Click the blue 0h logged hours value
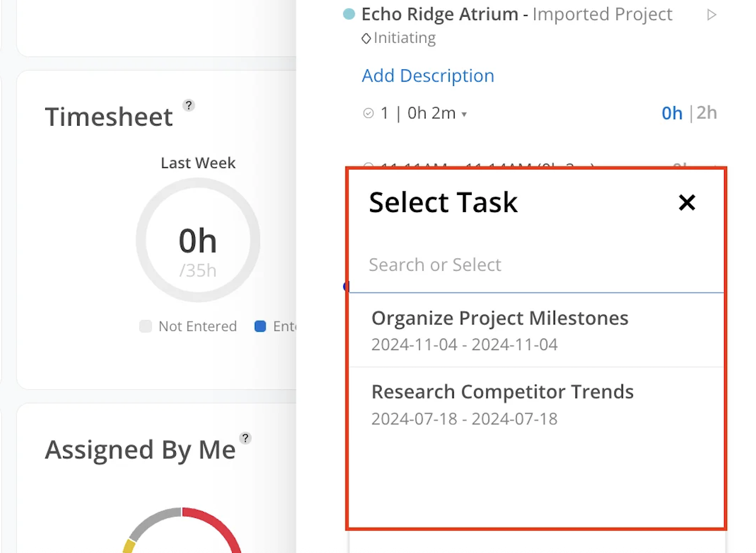Image resolution: width=756 pixels, height=553 pixels. [672, 113]
